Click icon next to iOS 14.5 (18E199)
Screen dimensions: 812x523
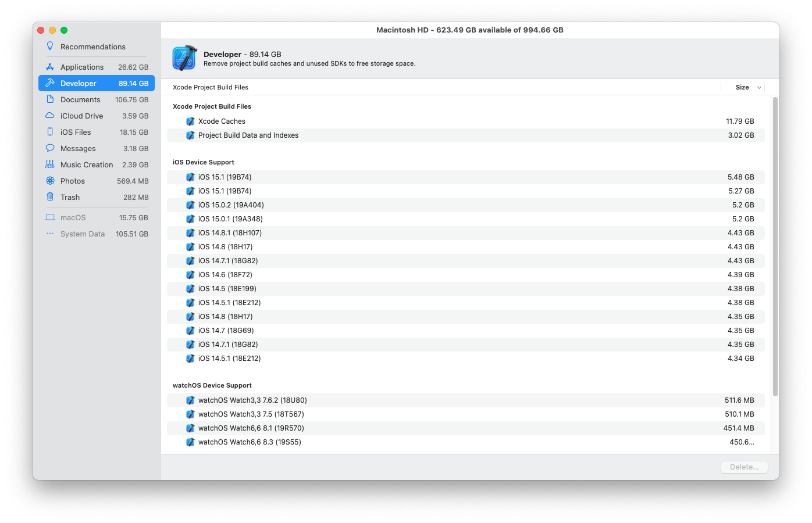(x=190, y=289)
